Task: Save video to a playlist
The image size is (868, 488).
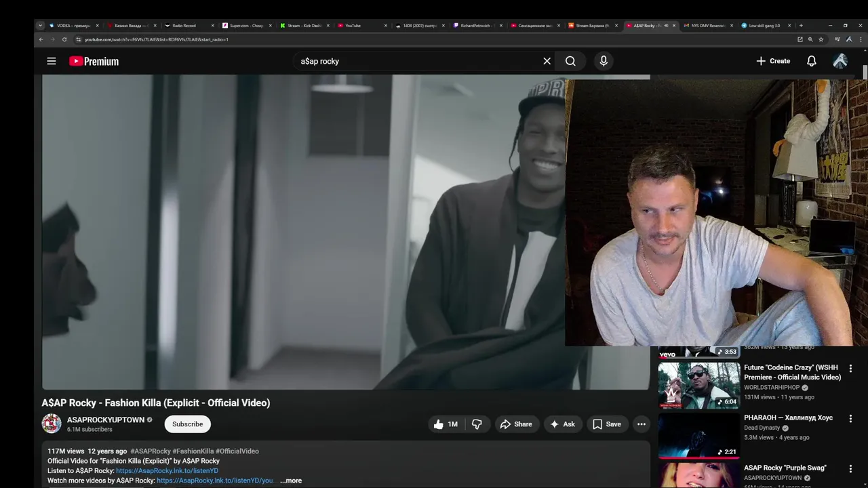Action: (x=606, y=424)
